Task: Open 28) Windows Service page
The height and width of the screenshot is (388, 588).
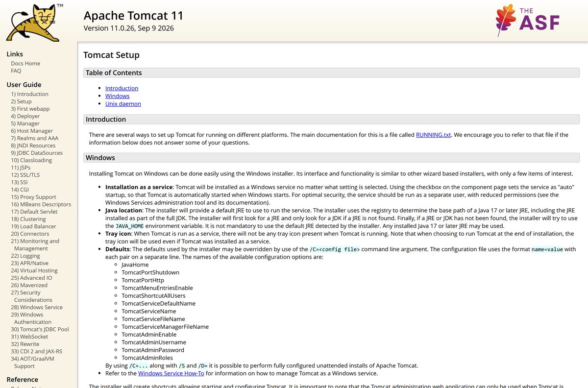Action: tap(37, 307)
